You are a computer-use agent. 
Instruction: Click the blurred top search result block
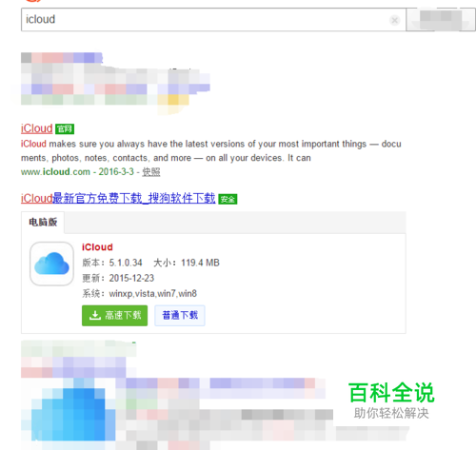(115, 83)
